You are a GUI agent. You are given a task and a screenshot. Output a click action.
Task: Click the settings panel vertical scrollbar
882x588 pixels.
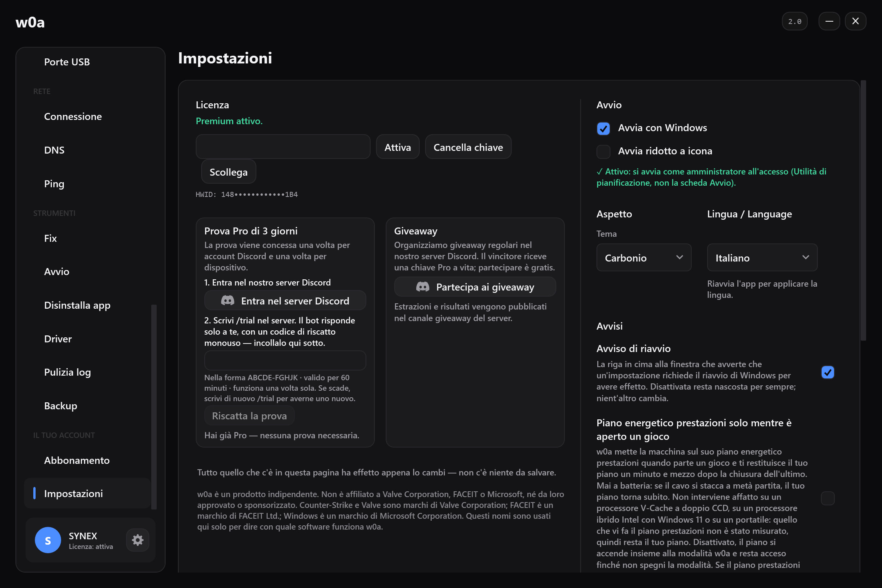coord(863,210)
